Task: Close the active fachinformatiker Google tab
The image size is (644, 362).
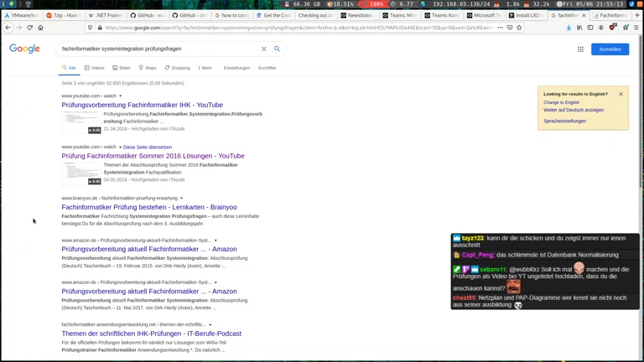Action: click(584, 15)
